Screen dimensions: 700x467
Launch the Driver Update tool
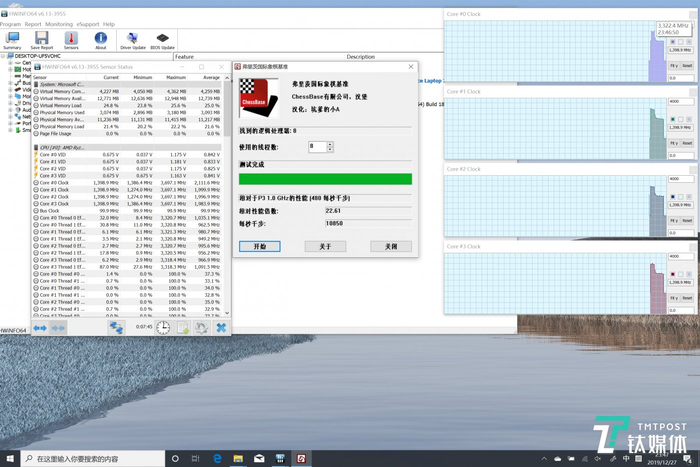click(x=132, y=39)
